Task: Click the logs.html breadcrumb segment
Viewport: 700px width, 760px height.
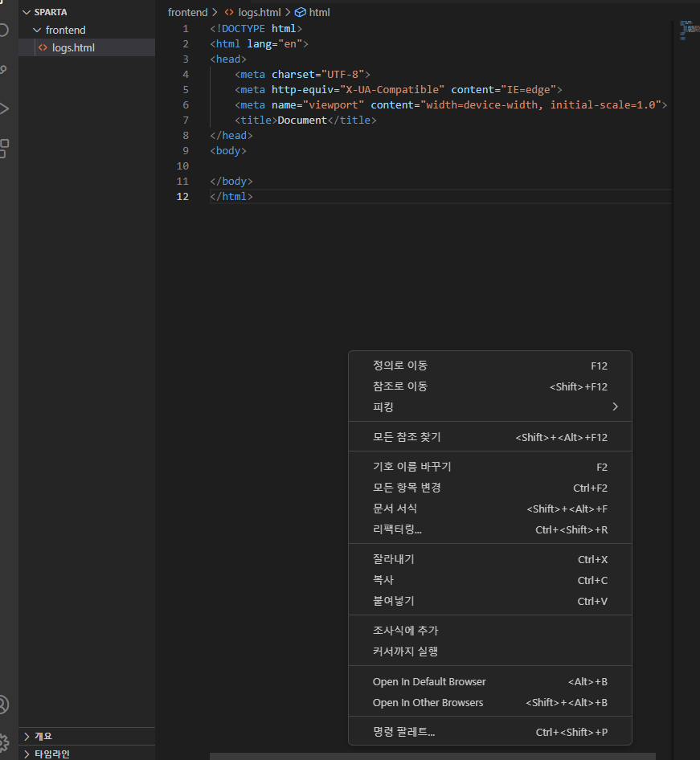Action: pyautogui.click(x=260, y=12)
